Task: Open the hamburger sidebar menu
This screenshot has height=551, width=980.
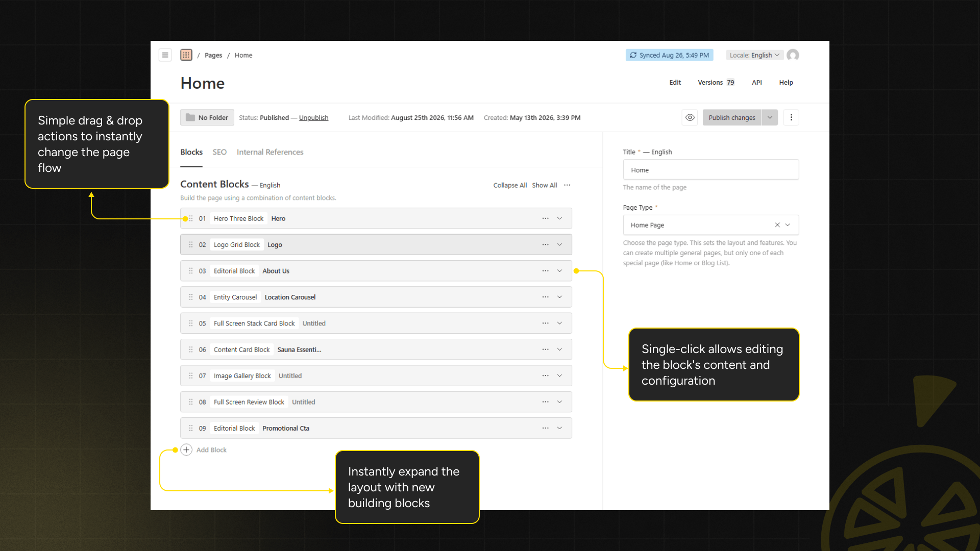Action: 165,55
